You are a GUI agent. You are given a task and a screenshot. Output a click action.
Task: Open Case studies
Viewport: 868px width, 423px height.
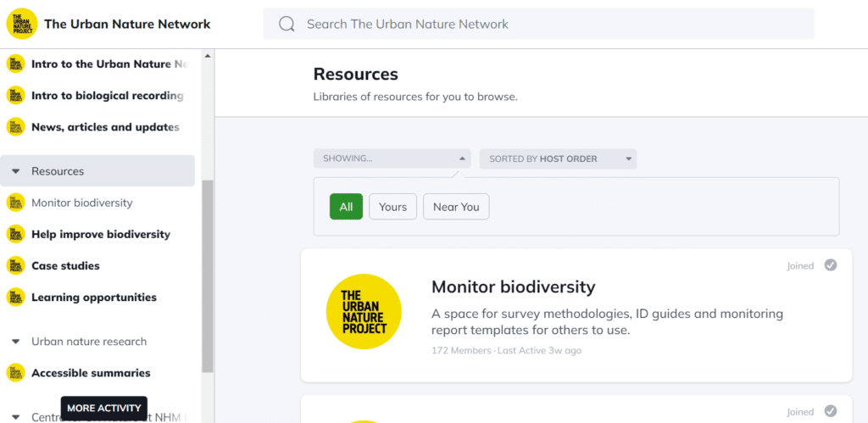point(65,266)
